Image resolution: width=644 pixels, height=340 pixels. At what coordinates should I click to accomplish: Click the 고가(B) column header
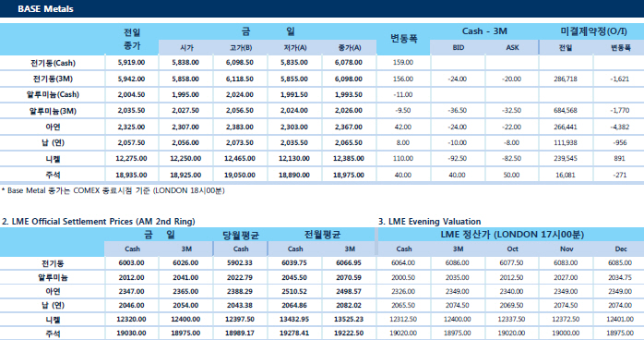click(241, 48)
